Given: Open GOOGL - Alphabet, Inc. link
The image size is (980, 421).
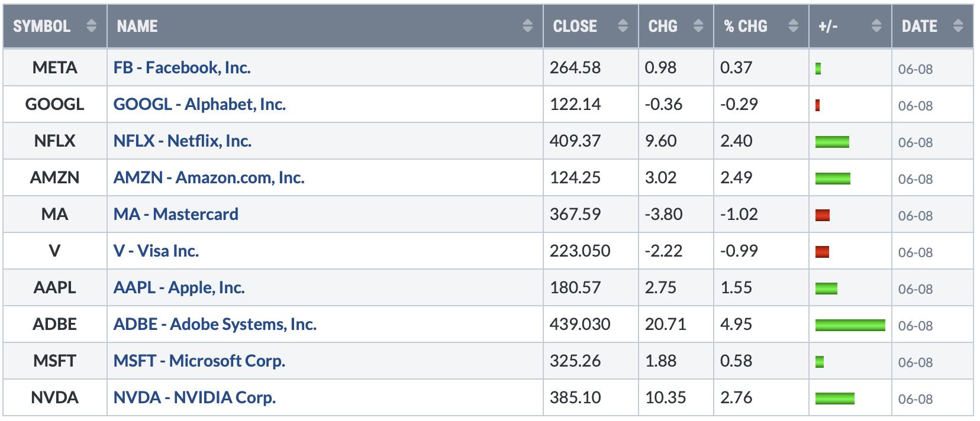Looking at the screenshot, I should tap(200, 104).
